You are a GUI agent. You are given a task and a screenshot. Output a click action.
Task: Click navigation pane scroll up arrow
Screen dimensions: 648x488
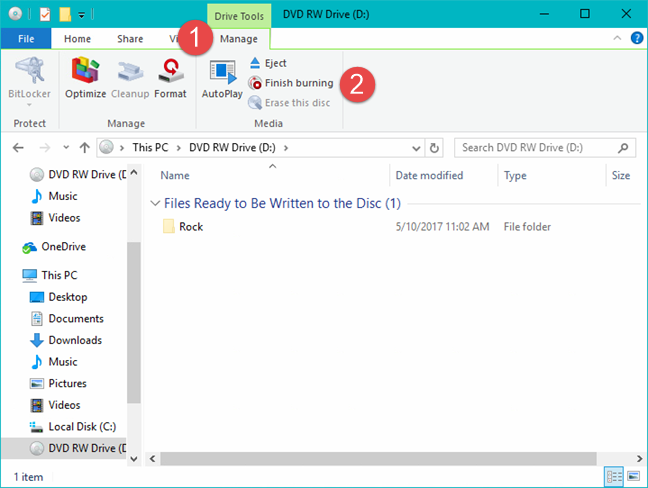(x=134, y=172)
